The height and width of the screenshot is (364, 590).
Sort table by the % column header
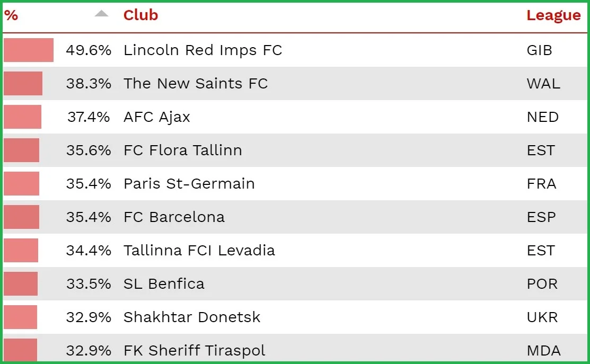(x=11, y=15)
